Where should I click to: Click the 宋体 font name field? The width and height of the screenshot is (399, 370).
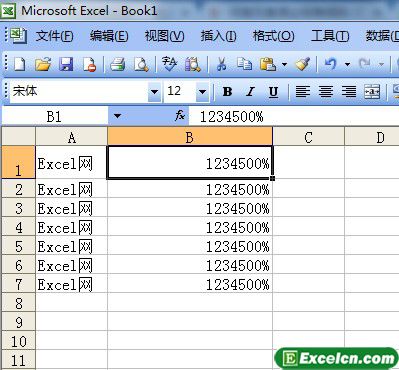pyautogui.click(x=79, y=91)
